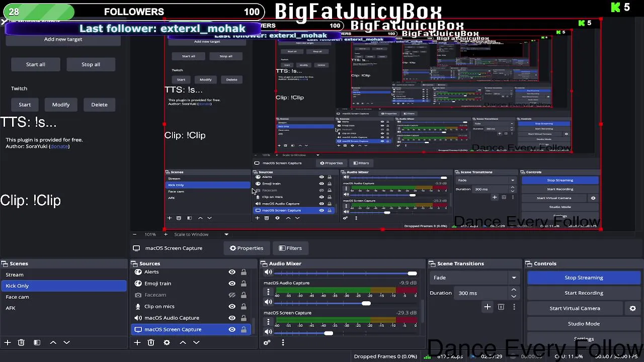Remove selected scene using trash icon

21,342
